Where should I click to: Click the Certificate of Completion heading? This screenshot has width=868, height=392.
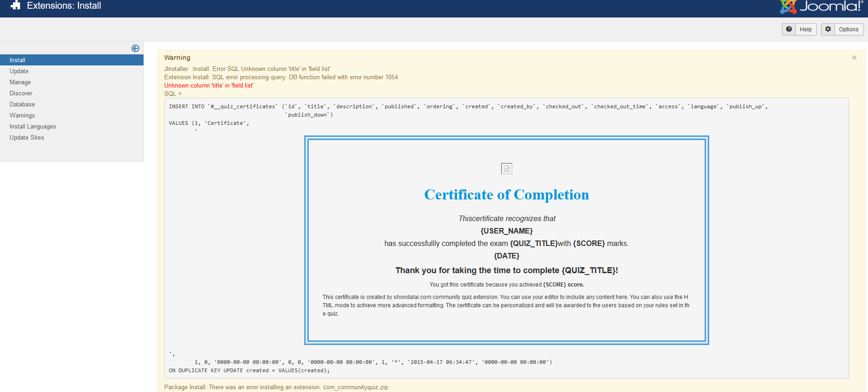506,195
